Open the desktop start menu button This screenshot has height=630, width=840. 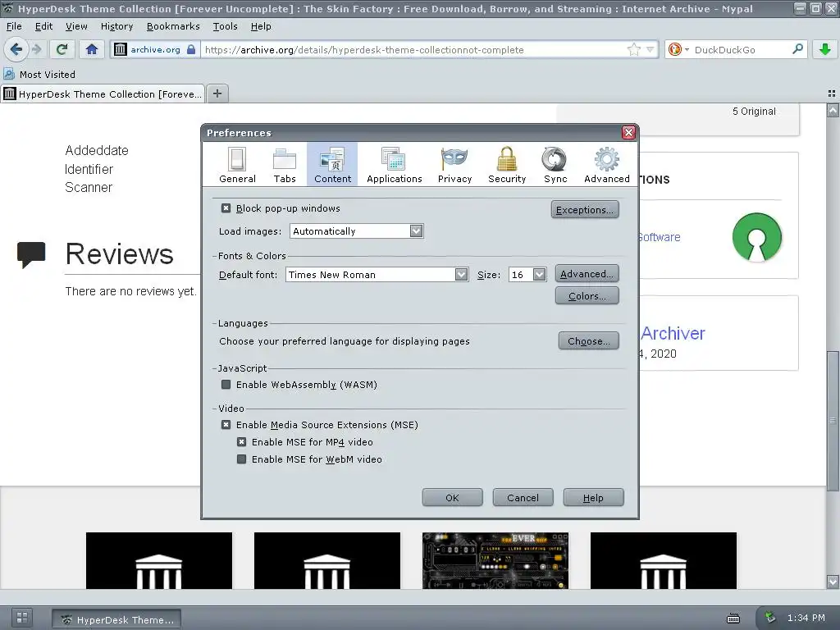coord(22,617)
